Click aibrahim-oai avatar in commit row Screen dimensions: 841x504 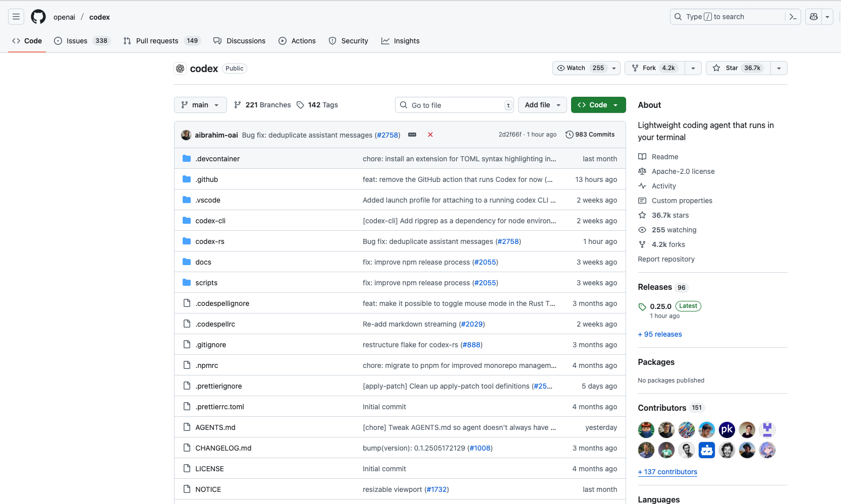[x=186, y=135]
